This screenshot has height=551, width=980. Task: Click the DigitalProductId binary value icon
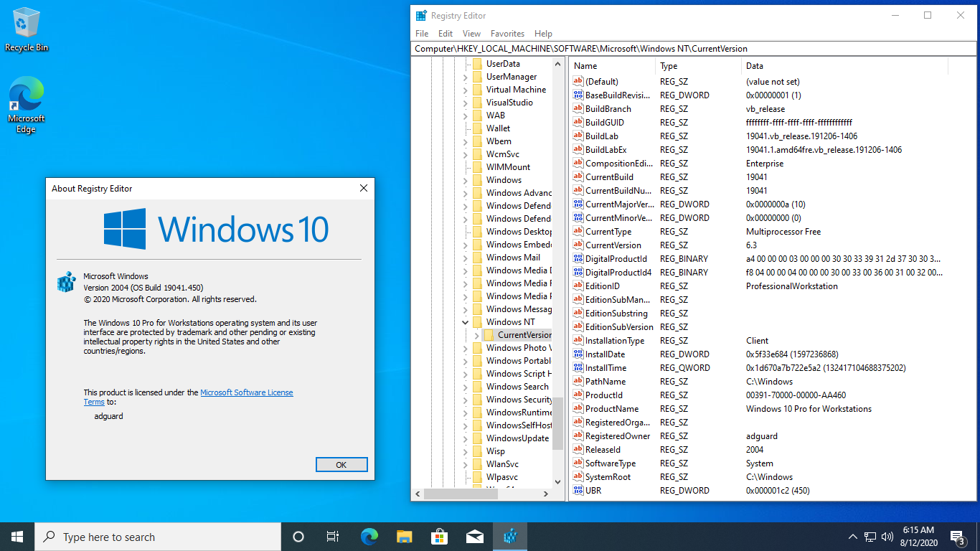coord(578,259)
